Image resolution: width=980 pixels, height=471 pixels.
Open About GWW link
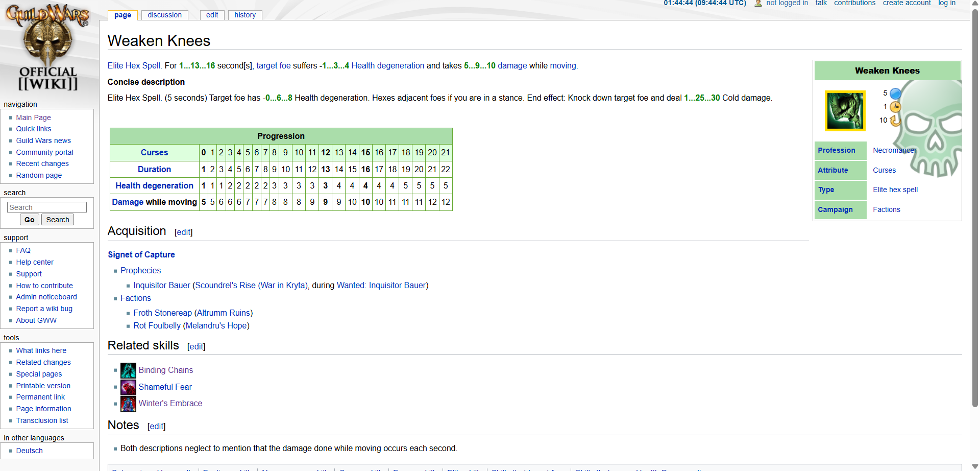point(36,320)
